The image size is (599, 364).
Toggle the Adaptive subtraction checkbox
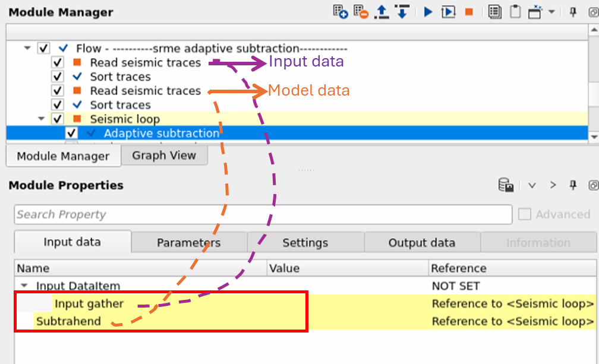(72, 134)
